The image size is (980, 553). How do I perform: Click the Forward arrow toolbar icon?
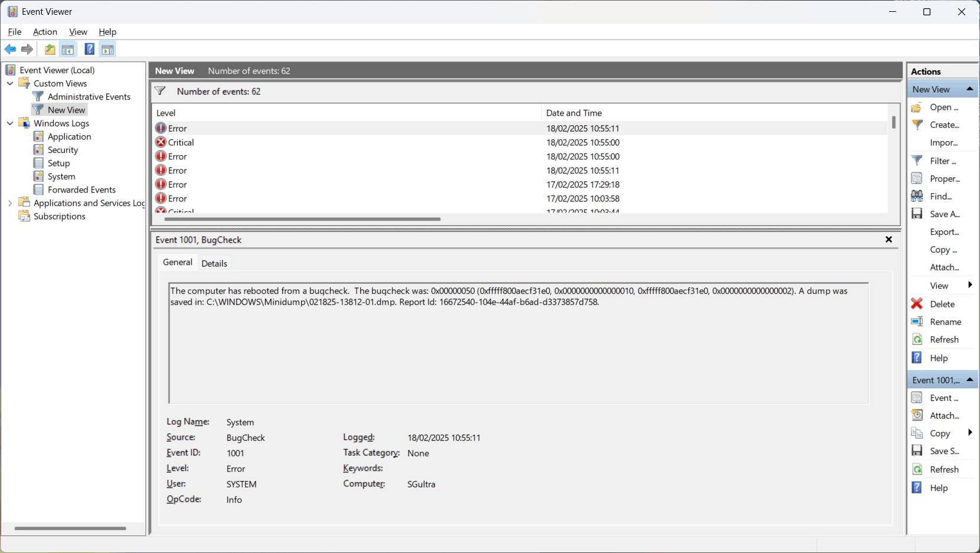(x=27, y=50)
